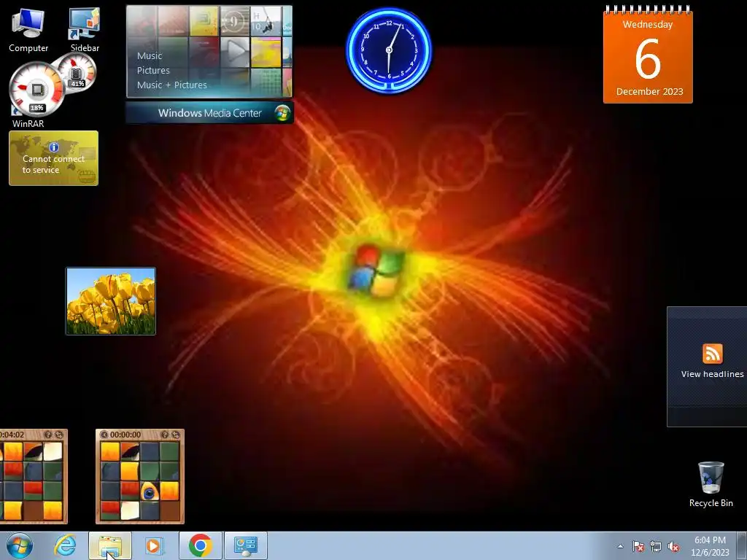Select the WinRAR desktop label

pyautogui.click(x=28, y=123)
